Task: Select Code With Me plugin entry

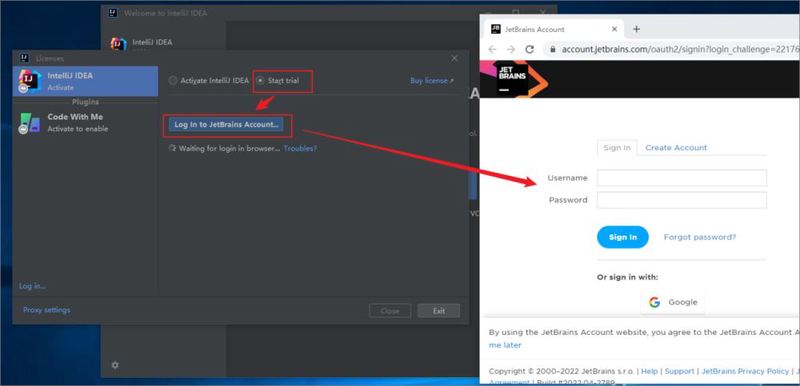Action: [x=85, y=123]
